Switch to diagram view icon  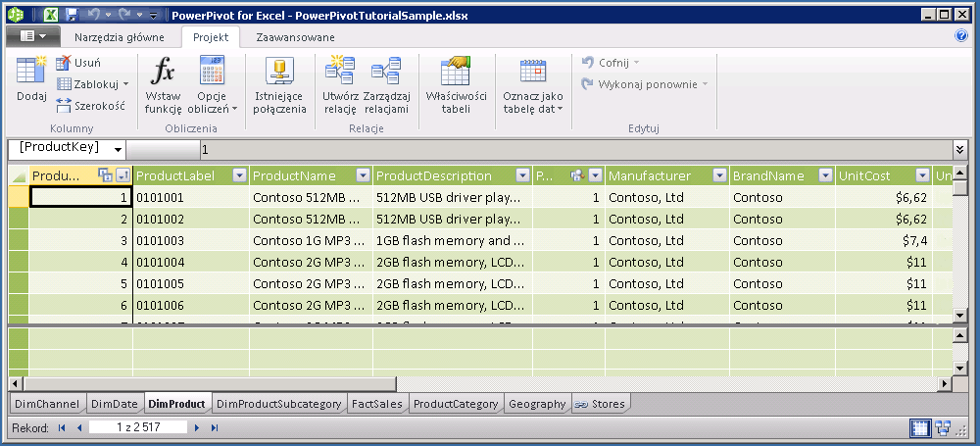[943, 428]
